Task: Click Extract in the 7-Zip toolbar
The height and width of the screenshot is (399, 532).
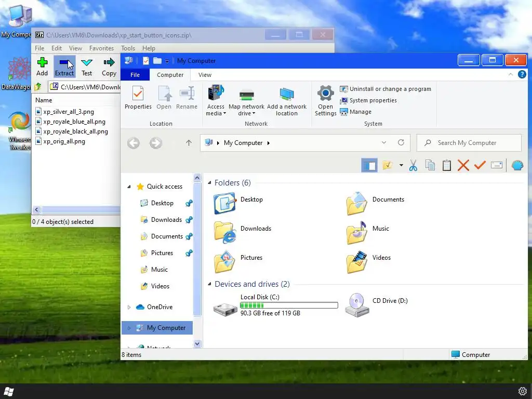Action: (64, 66)
